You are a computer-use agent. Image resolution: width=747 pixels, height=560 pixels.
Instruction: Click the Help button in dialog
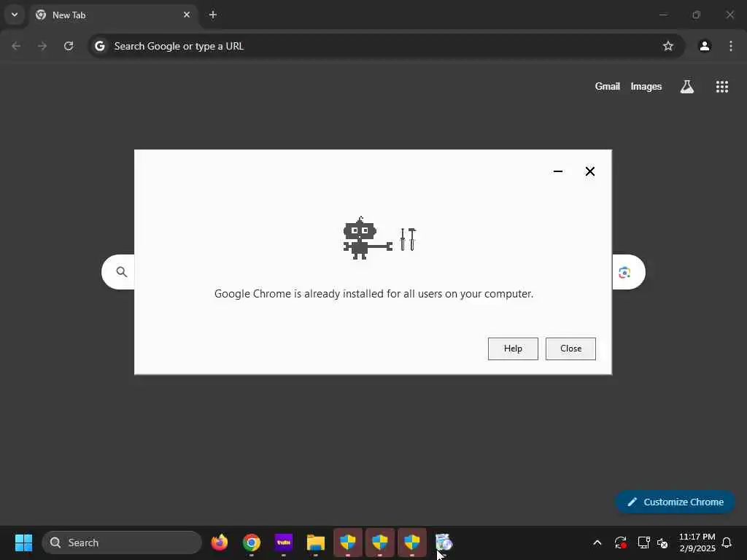tap(513, 349)
